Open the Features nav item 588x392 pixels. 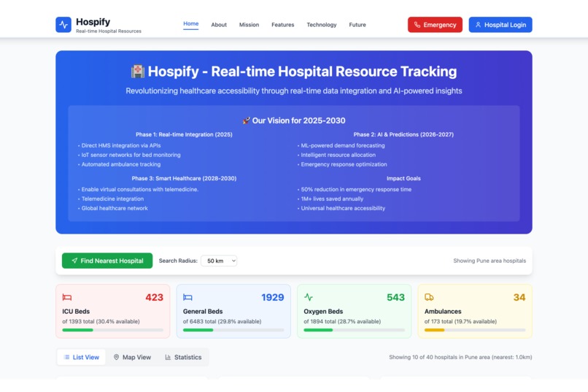point(283,25)
